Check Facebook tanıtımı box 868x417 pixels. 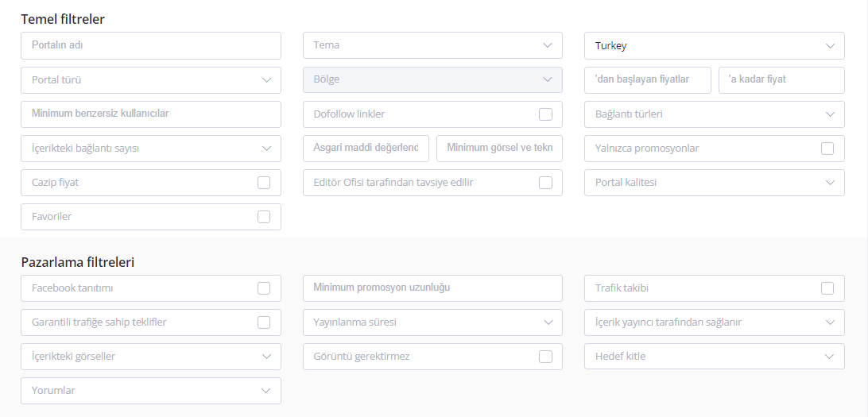tap(264, 288)
